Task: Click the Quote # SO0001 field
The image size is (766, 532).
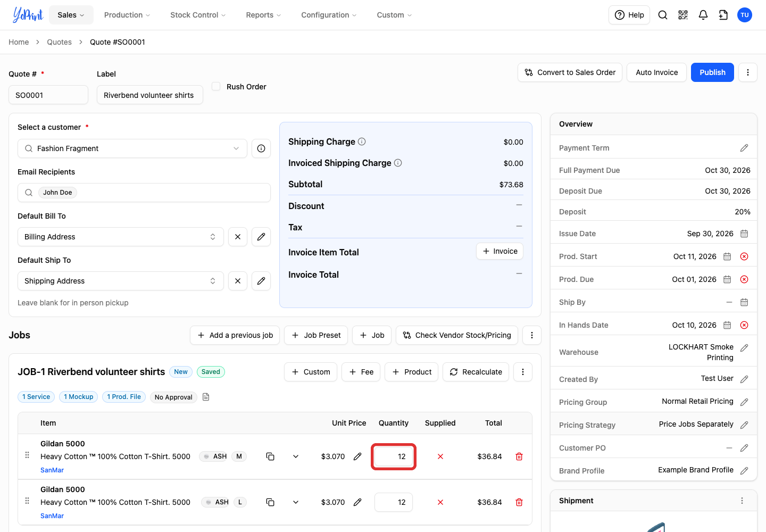Action: click(48, 95)
